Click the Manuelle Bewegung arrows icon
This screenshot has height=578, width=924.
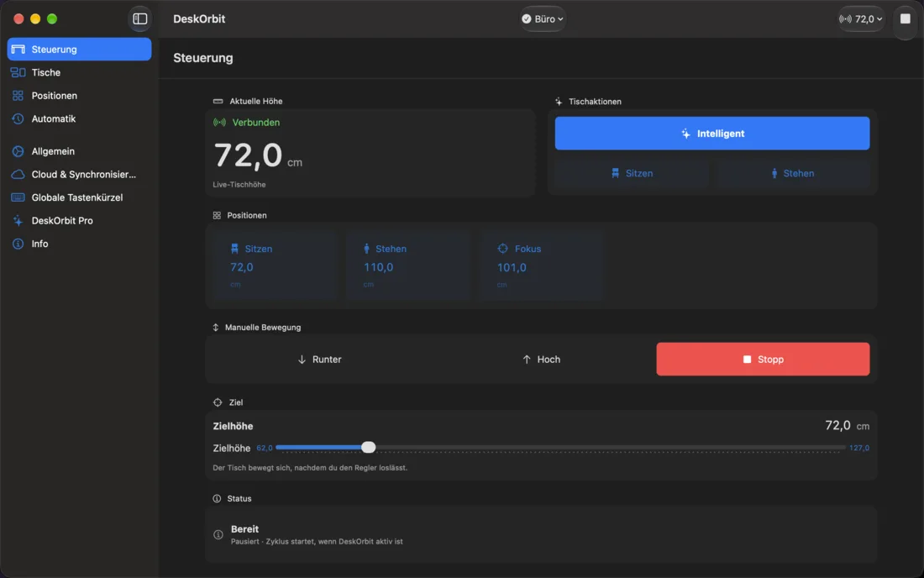click(x=216, y=328)
